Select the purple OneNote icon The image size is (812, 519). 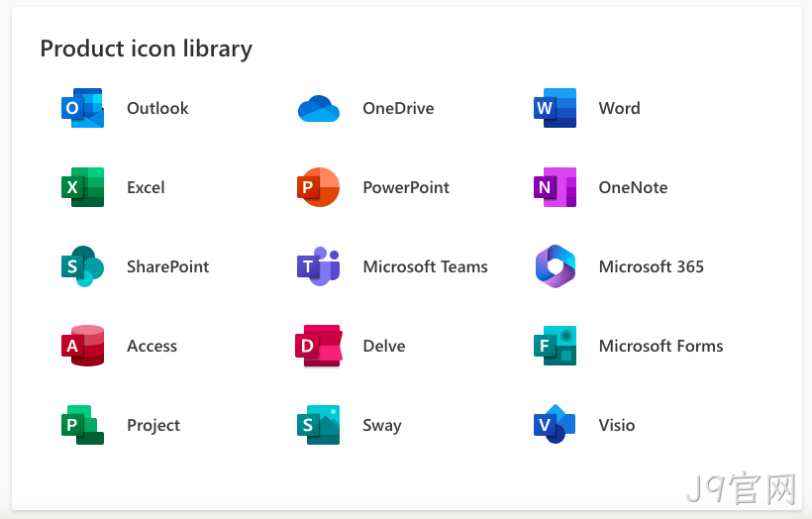(555, 187)
